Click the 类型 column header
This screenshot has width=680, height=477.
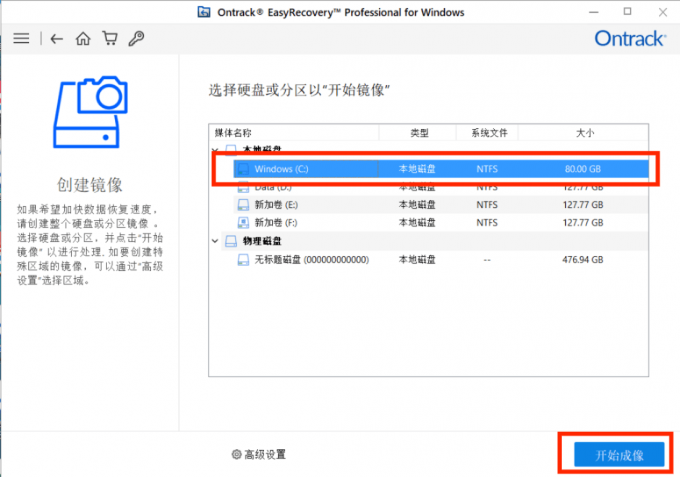click(417, 133)
